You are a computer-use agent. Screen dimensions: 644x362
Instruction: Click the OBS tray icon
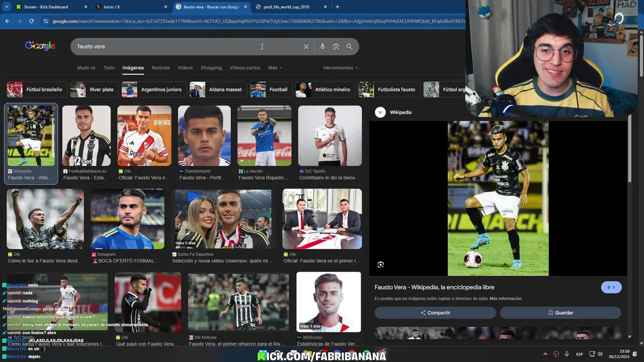(556, 354)
